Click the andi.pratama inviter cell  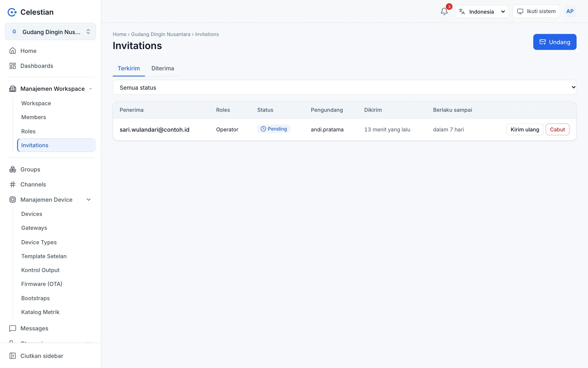pos(327,129)
